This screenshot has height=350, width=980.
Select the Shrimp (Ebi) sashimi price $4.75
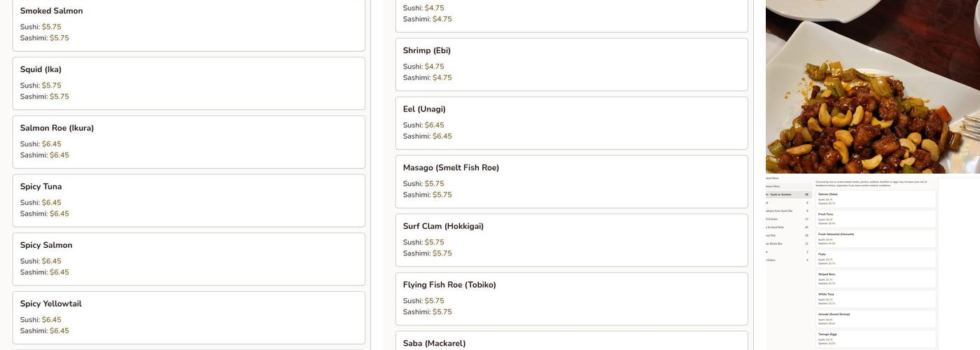click(x=442, y=78)
